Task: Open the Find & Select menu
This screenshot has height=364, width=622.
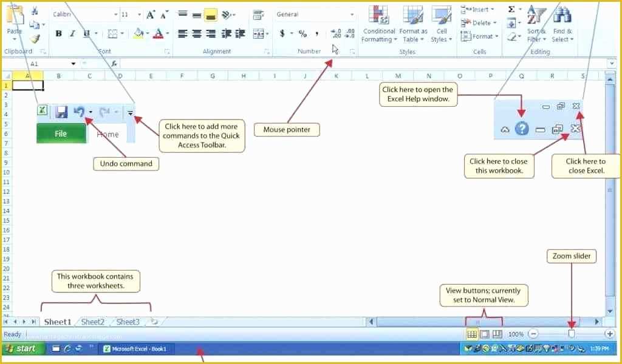Action: tap(562, 24)
